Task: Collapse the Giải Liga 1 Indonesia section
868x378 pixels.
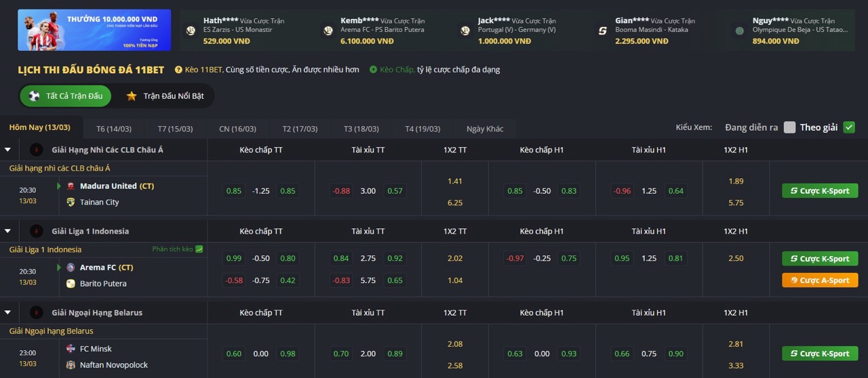Action: click(8, 231)
